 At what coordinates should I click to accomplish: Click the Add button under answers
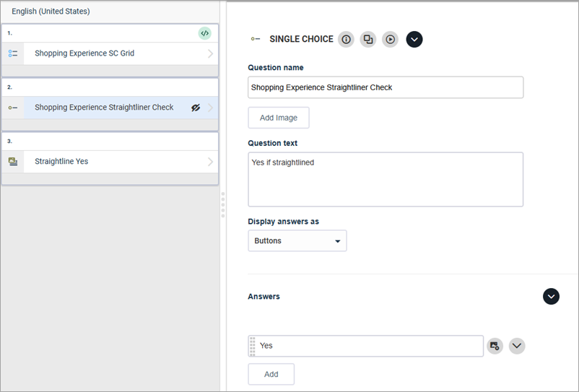(271, 375)
